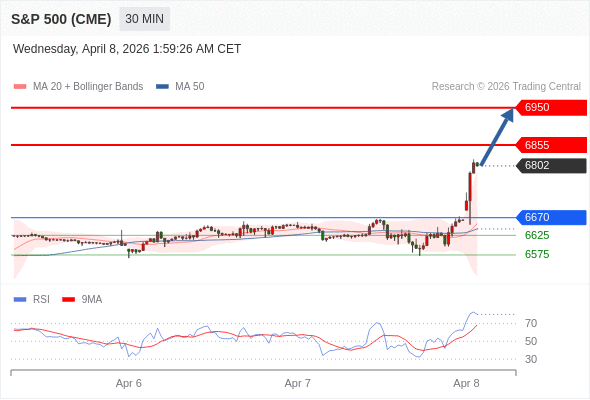Click the green 6575 support value
590x400 pixels.
[537, 254]
